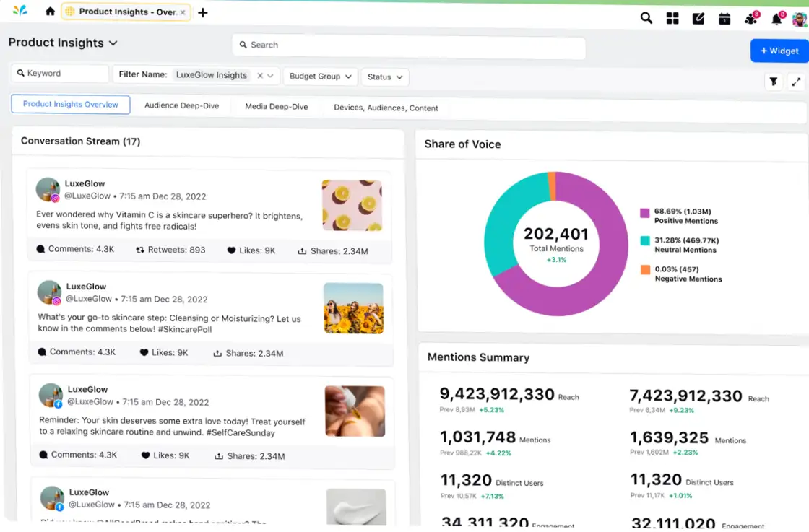
Task: Click the heart Likes icon on Vitamin C post
Action: (x=231, y=250)
